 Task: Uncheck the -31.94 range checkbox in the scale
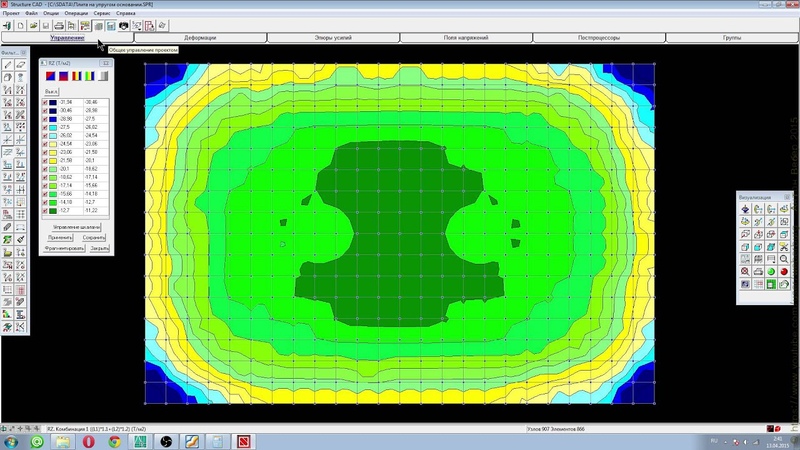45,103
